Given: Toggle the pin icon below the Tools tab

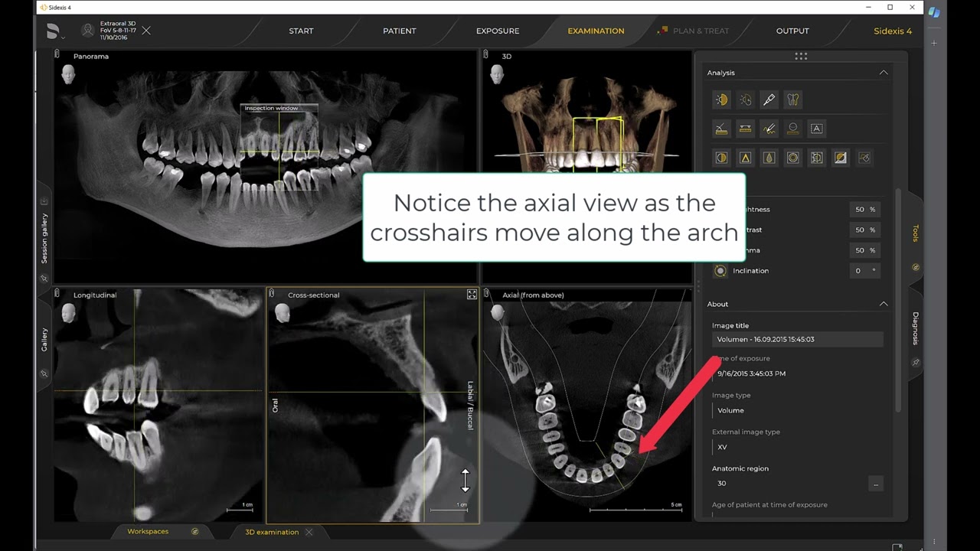Looking at the screenshot, I should pos(916,268).
